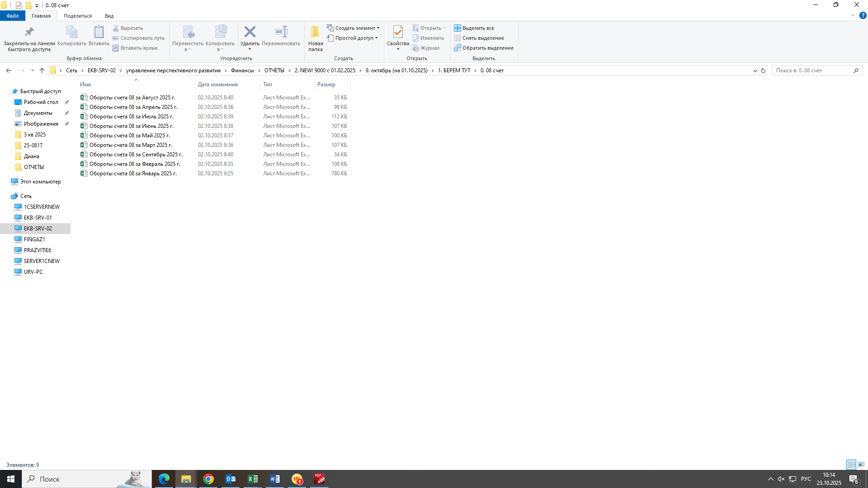This screenshot has height=488, width=868.
Task: Open the Поделиться ribbon tab
Action: pyautogui.click(x=78, y=16)
